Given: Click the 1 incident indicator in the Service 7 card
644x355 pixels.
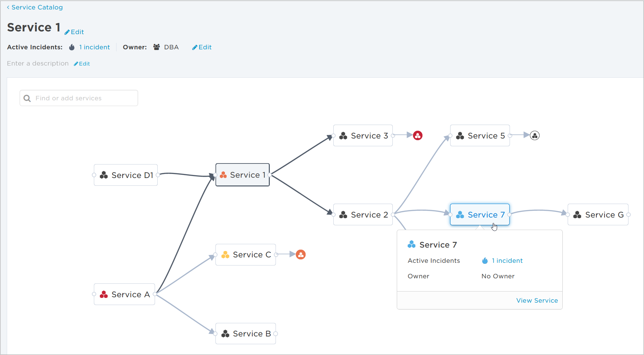Looking at the screenshot, I should click(x=507, y=260).
